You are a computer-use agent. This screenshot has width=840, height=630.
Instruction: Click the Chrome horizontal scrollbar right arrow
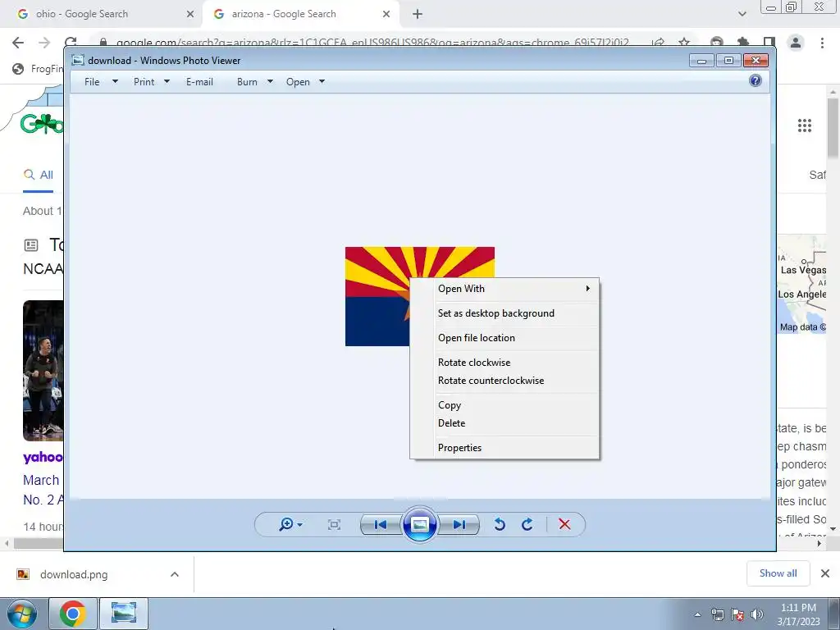819,543
